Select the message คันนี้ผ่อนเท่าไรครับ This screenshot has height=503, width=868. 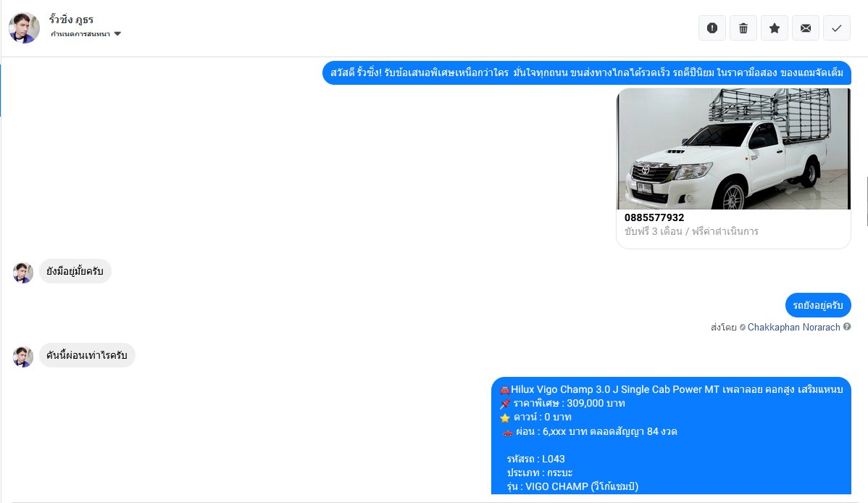pyautogui.click(x=87, y=355)
